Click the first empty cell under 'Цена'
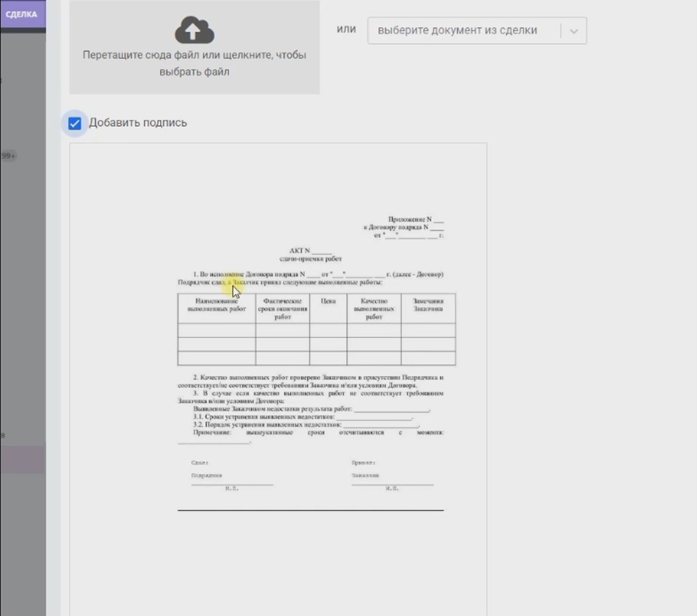This screenshot has height=616, width=697. tap(328, 330)
